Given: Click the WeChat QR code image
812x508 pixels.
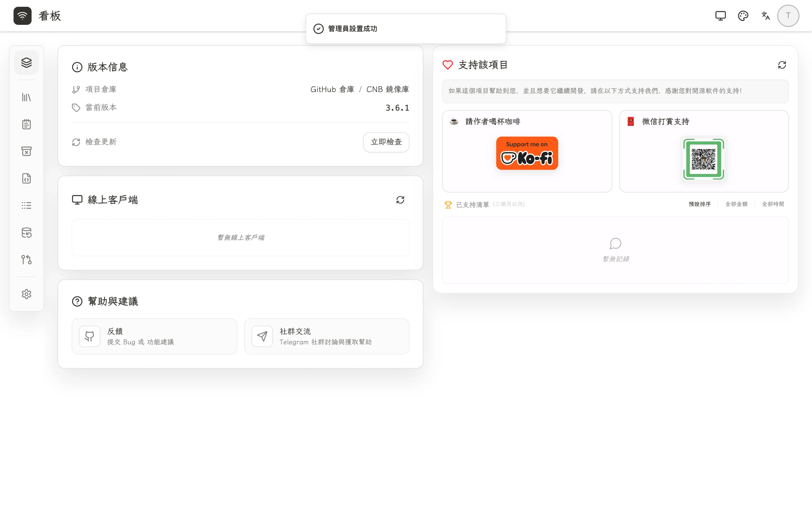Looking at the screenshot, I should click(704, 159).
